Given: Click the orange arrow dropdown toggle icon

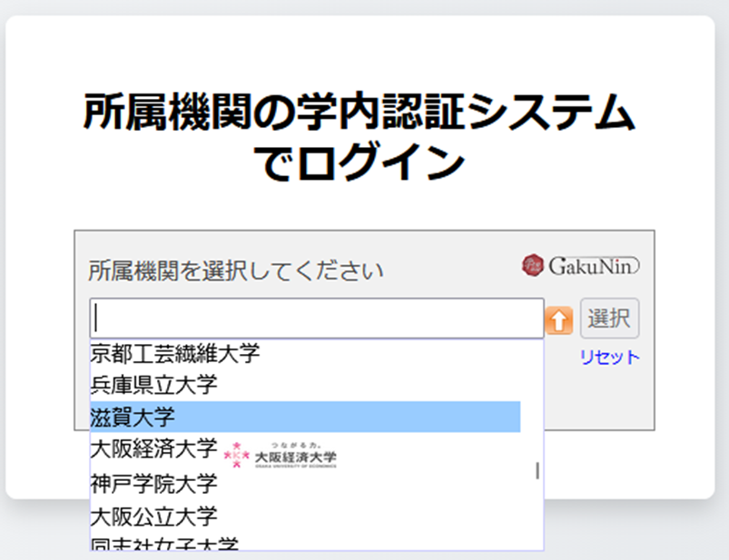Looking at the screenshot, I should pyautogui.click(x=559, y=319).
